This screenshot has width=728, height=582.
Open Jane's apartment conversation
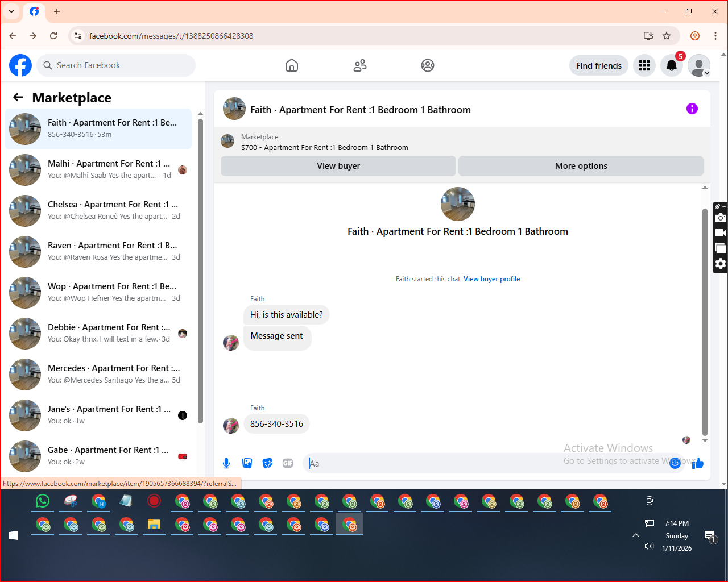pos(98,415)
